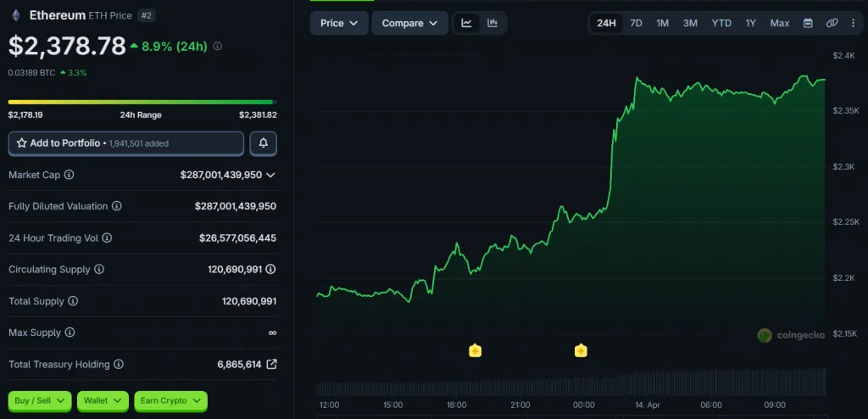Open Market Cap info tooltip icon

tap(69, 175)
